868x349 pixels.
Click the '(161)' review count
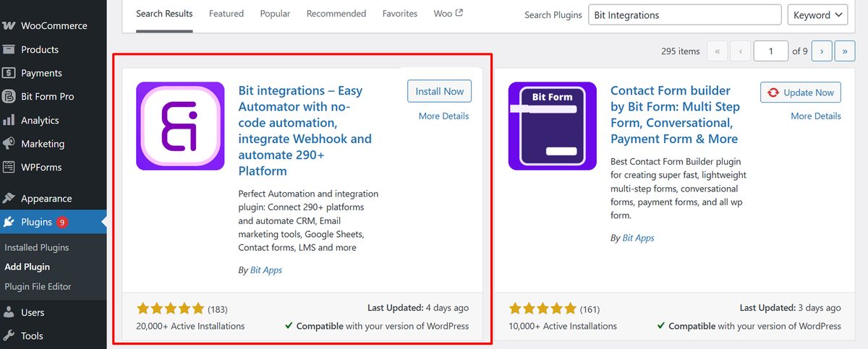pyautogui.click(x=590, y=309)
